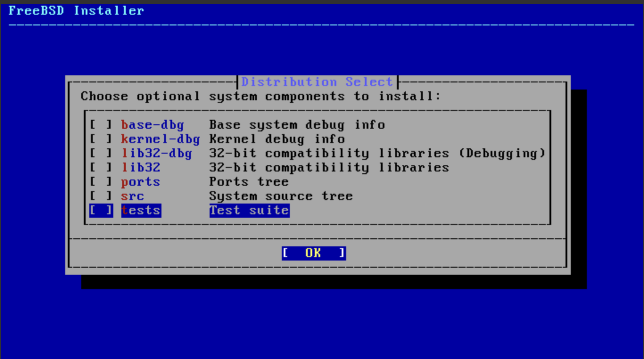Click the 'Kernel debug info' description
This screenshot has width=644, height=359.
(x=277, y=139)
